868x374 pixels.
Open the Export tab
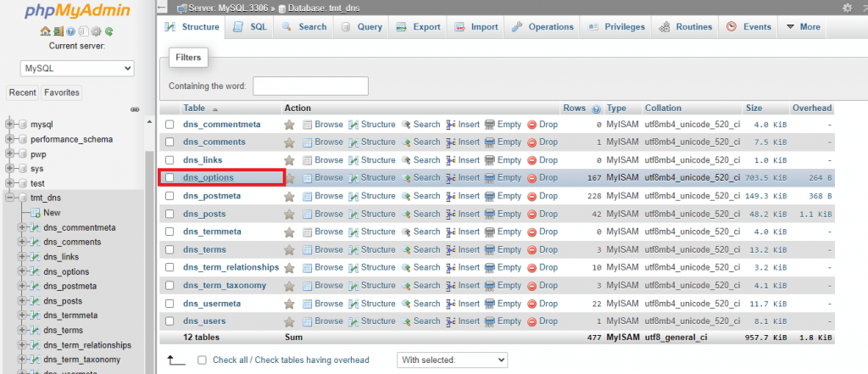(x=419, y=26)
